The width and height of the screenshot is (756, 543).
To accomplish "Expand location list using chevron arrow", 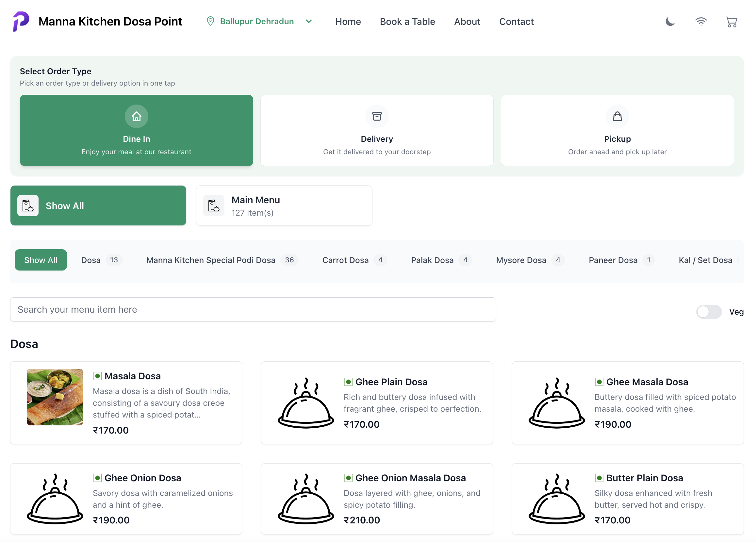I will tap(309, 21).
